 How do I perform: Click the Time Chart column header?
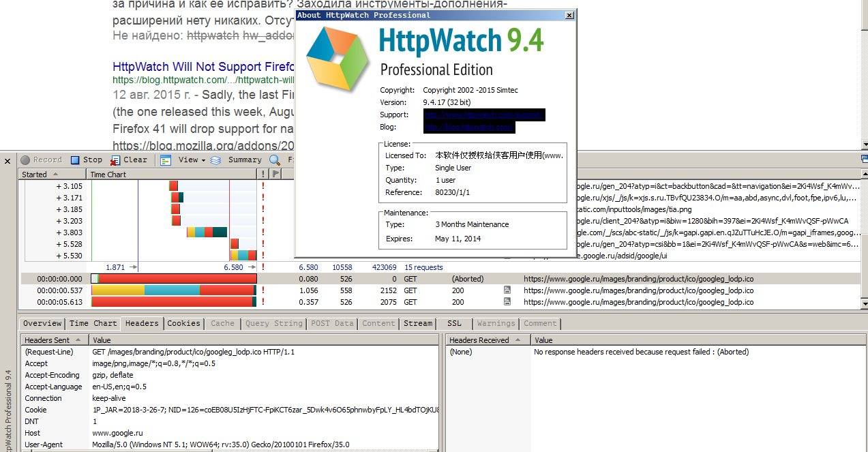point(173,175)
